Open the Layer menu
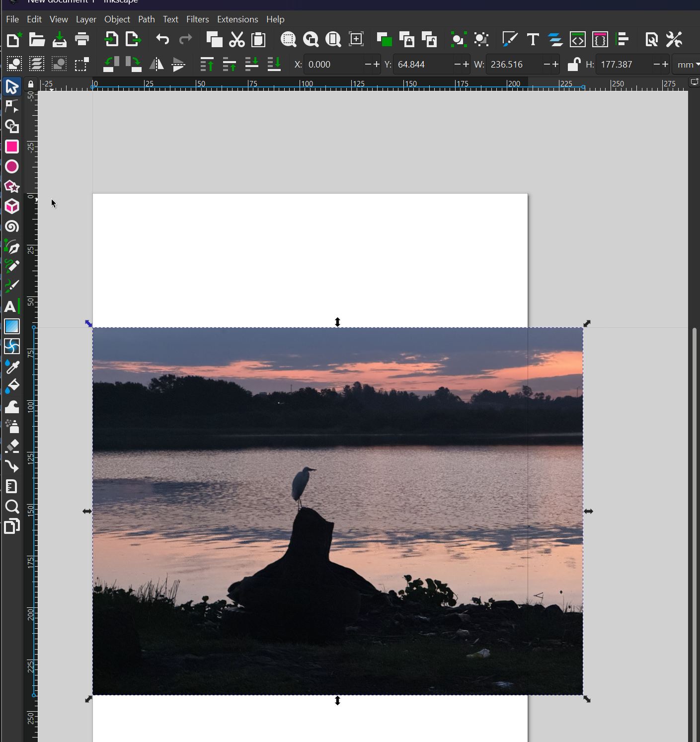This screenshot has height=742, width=700. tap(86, 19)
